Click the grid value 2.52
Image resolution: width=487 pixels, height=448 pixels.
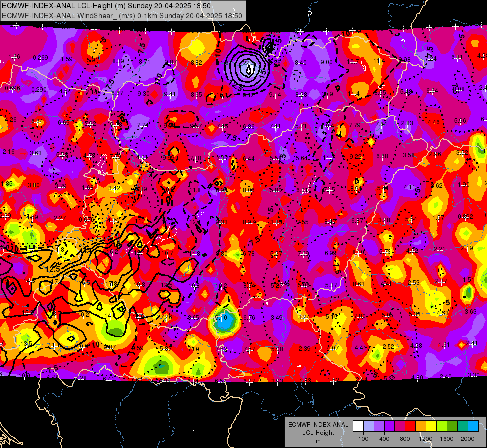click(x=388, y=346)
